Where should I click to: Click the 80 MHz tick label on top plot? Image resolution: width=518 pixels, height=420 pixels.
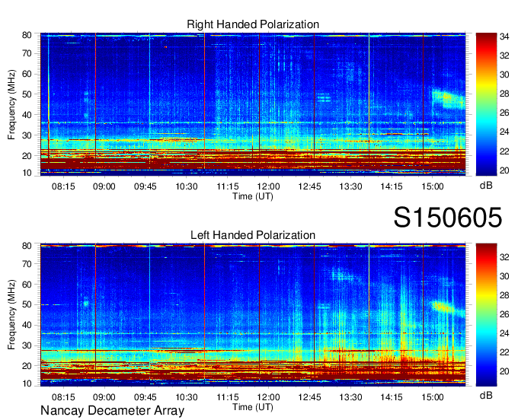click(x=27, y=35)
